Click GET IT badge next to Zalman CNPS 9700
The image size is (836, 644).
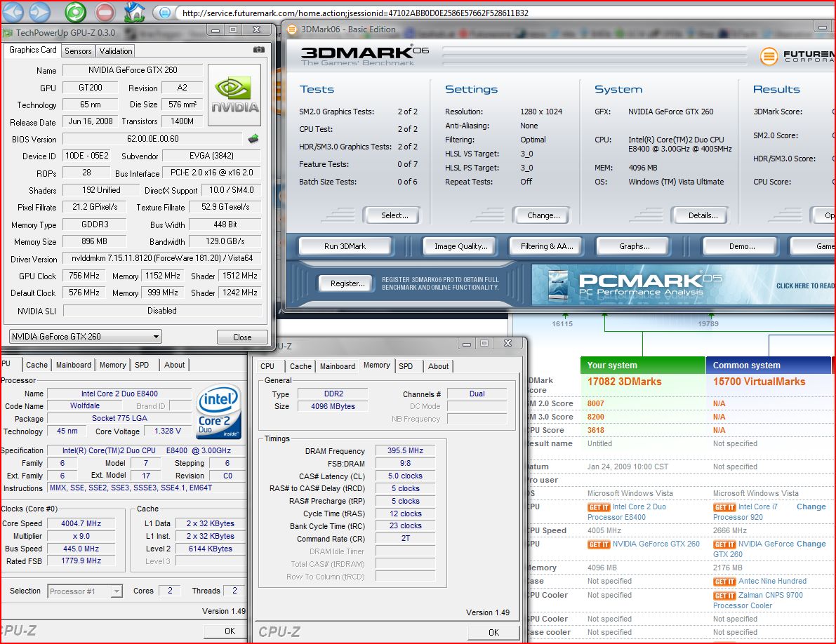click(x=724, y=596)
